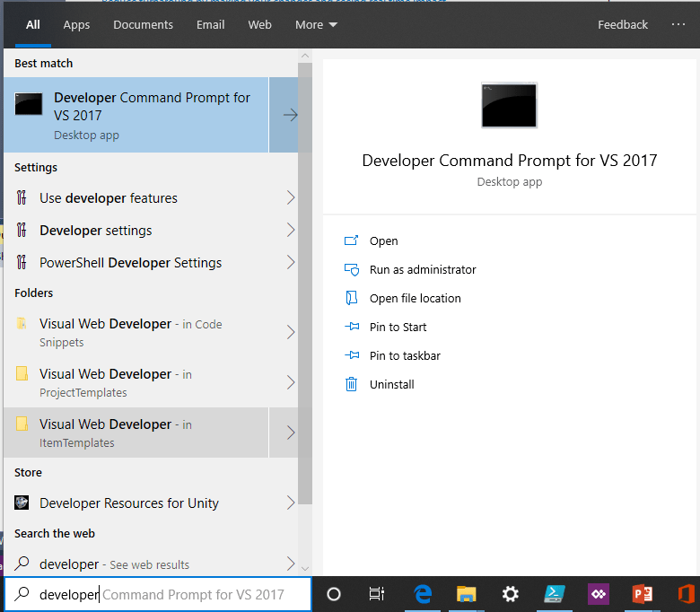The width and height of the screenshot is (700, 612).
Task: Click Pin to taskbar
Action: pos(405,355)
